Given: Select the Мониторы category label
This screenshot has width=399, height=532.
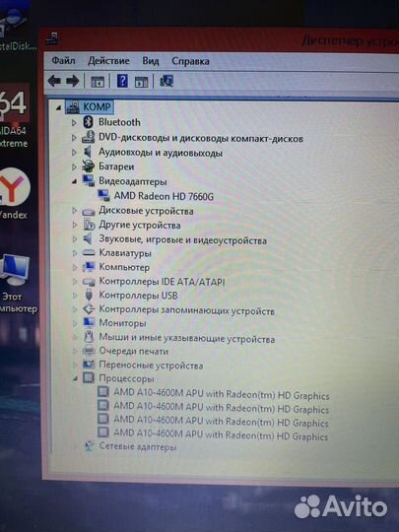Looking at the screenshot, I should [x=122, y=323].
